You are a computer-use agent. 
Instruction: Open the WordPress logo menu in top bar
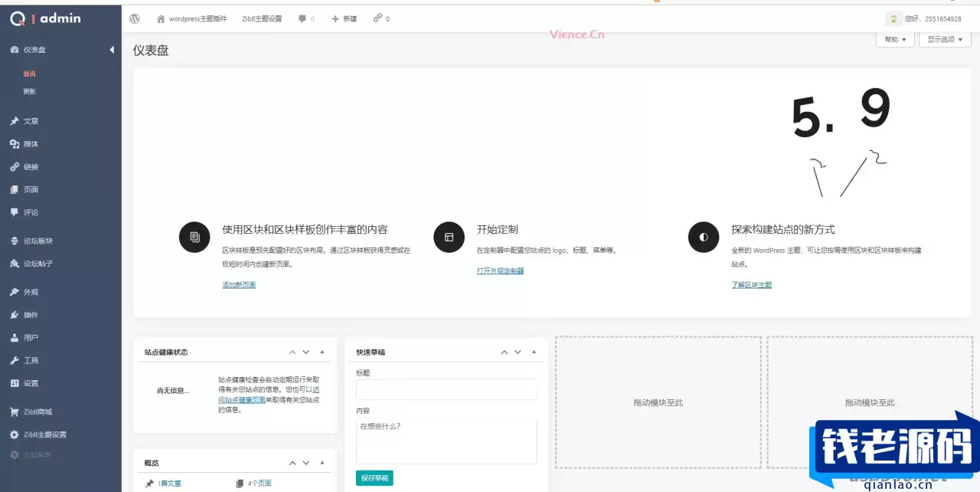tap(135, 18)
